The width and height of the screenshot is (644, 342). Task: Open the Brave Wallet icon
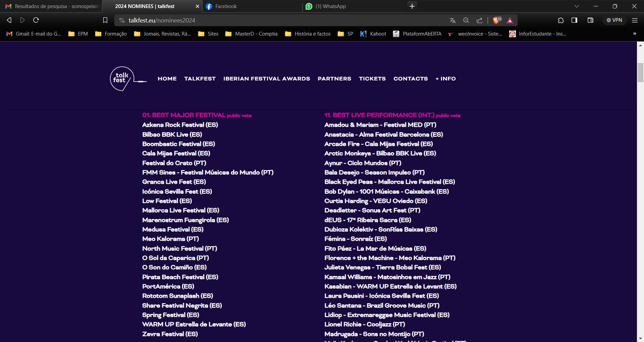pyautogui.click(x=590, y=20)
